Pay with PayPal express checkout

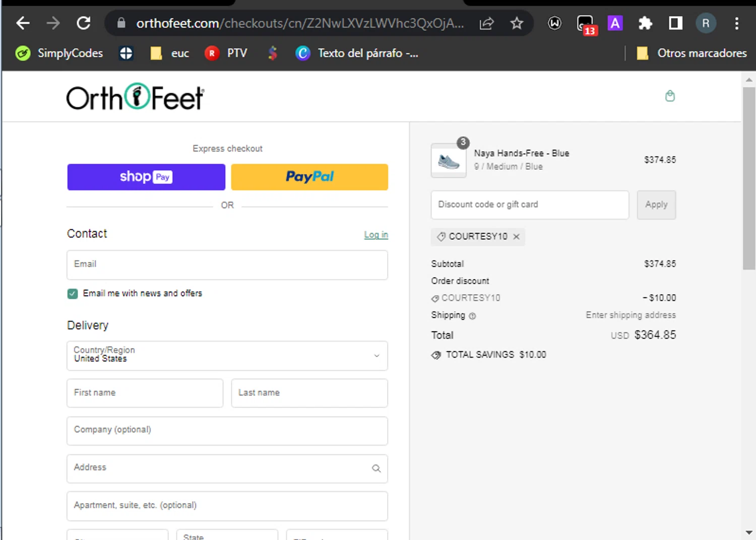click(x=309, y=177)
